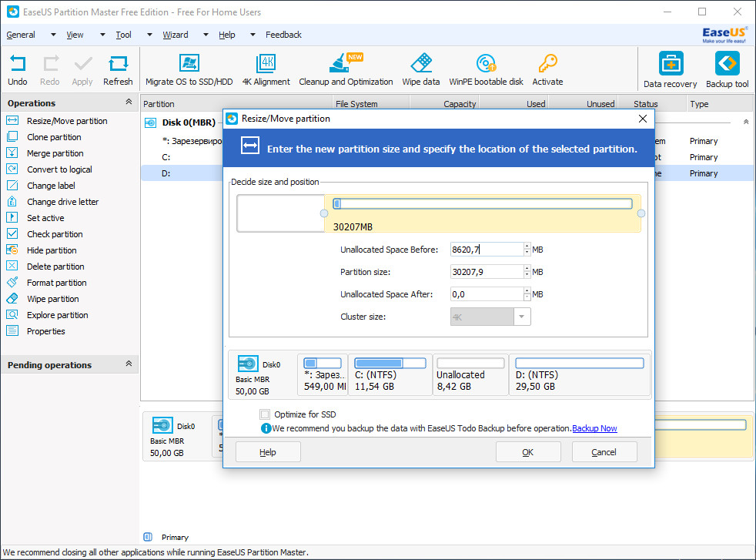This screenshot has height=560, width=756.
Task: Select the Disk 0(MBR) row
Action: [182, 122]
